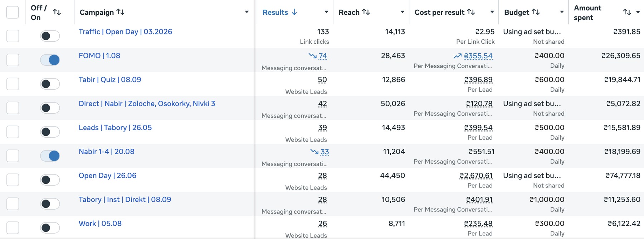Disable the Nabir 1-4 | 20.08 campaign

pos(50,156)
